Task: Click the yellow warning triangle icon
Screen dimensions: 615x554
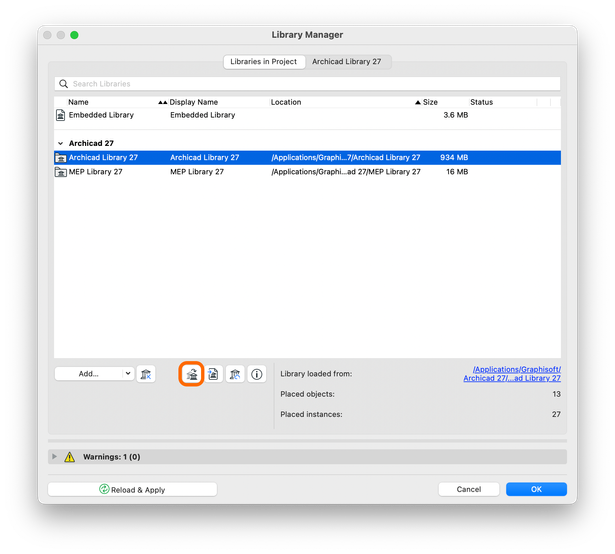Action: [69, 457]
